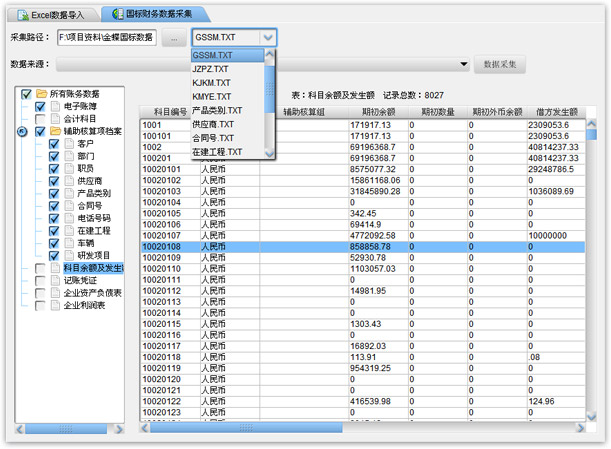Click the 会计科目 document icon
The image size is (611, 449).
(54, 118)
